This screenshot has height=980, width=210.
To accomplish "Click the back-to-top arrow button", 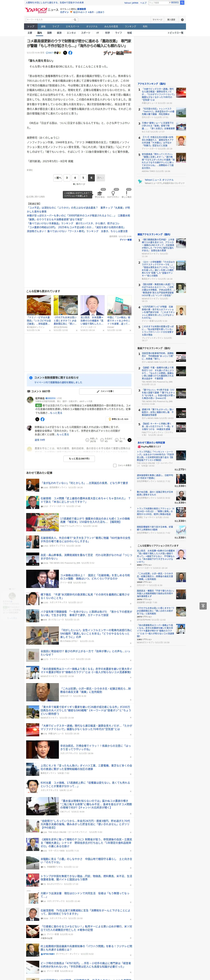I will 203,606.
